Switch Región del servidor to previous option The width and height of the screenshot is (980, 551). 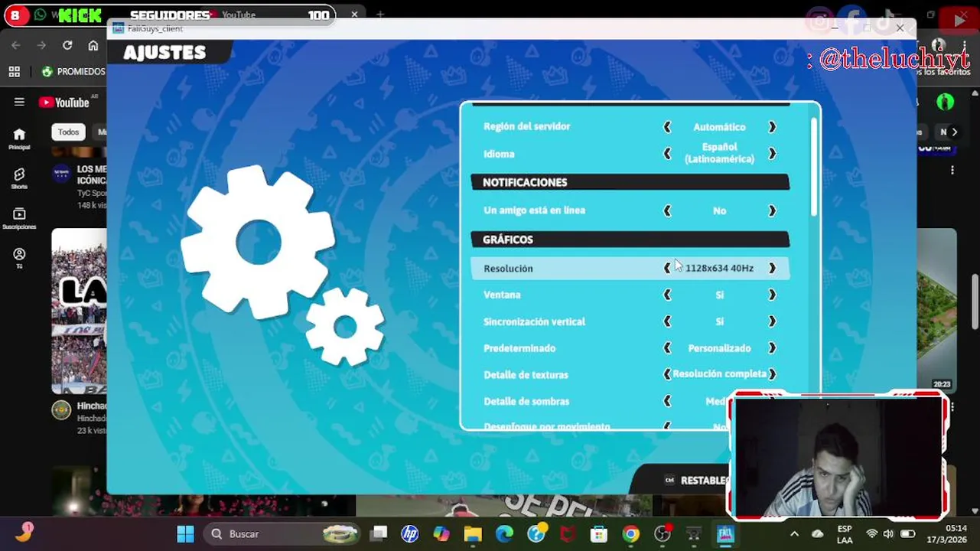[x=667, y=127]
